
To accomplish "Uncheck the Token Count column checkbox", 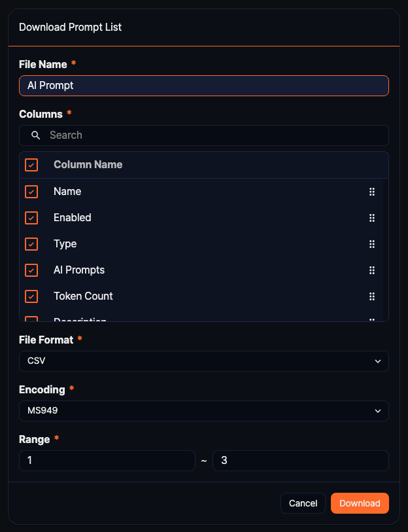I will click(x=31, y=296).
